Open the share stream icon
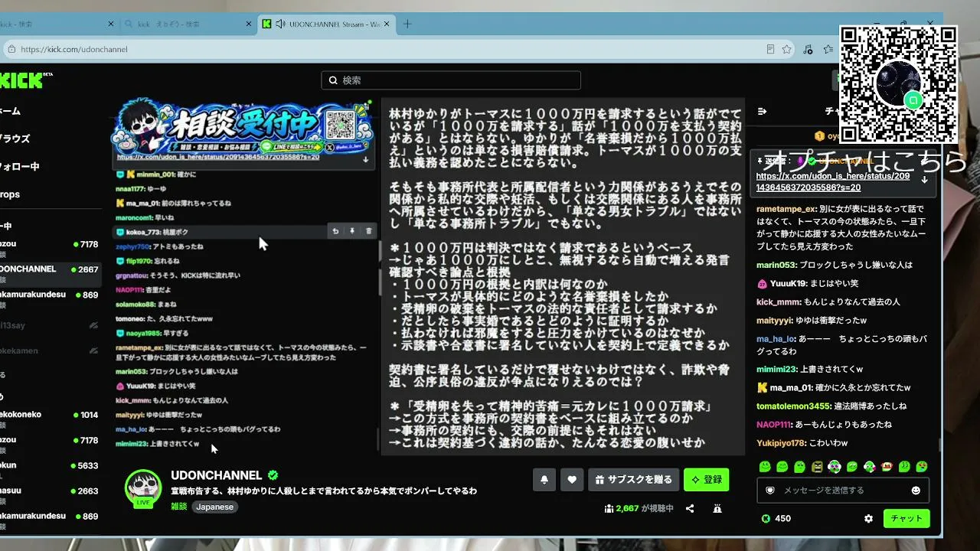Screen dimensions: 980x551 (x=690, y=508)
